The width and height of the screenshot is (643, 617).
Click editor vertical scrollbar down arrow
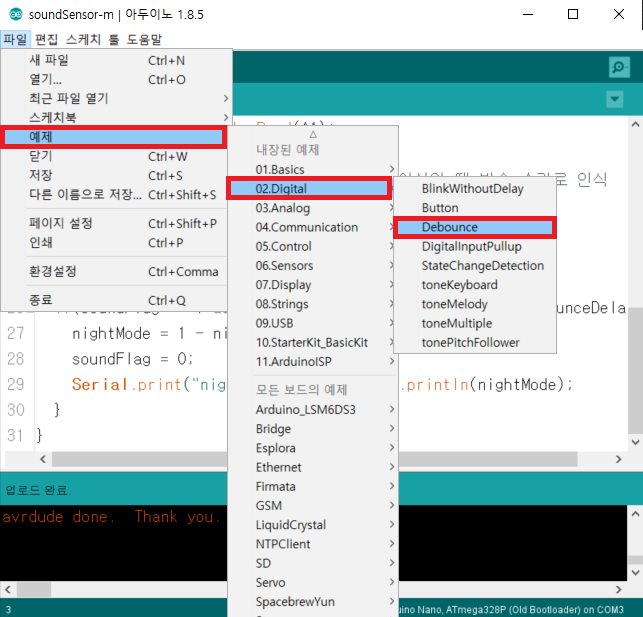point(635,442)
